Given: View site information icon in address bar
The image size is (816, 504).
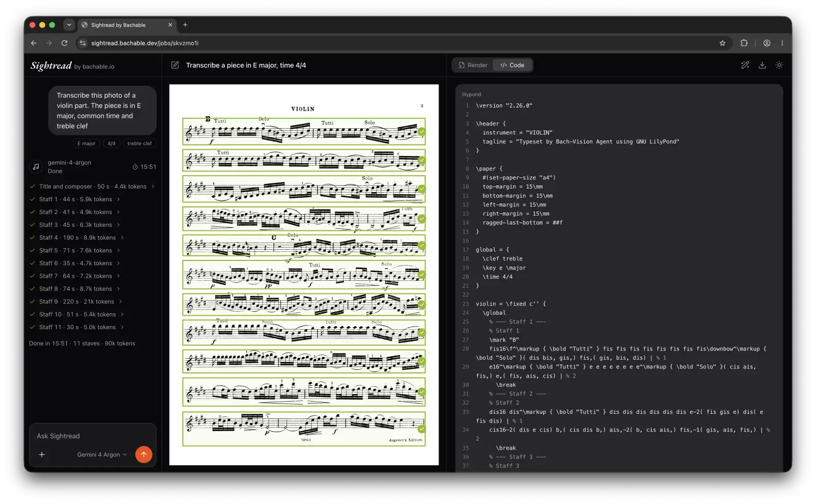Looking at the screenshot, I should tap(83, 43).
